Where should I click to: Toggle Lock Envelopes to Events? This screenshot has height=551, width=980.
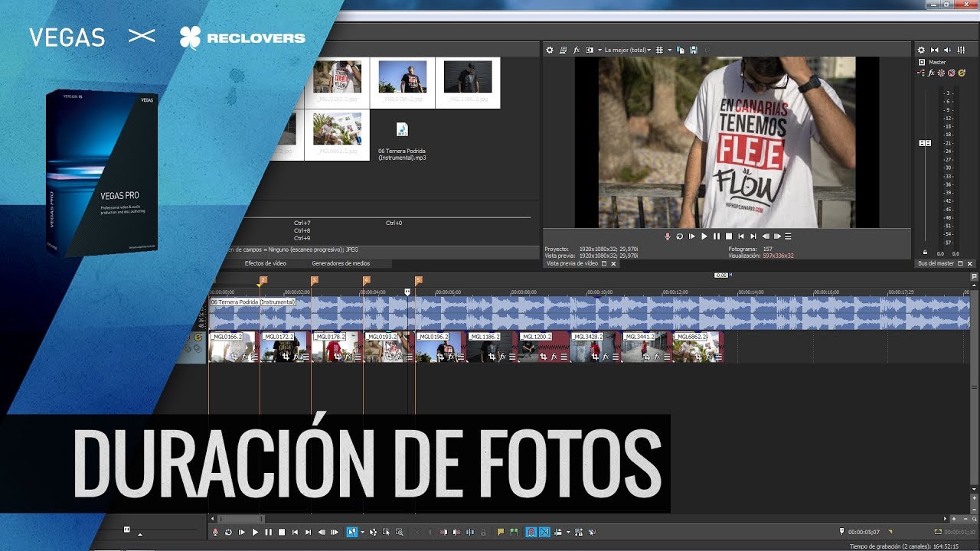tap(578, 532)
